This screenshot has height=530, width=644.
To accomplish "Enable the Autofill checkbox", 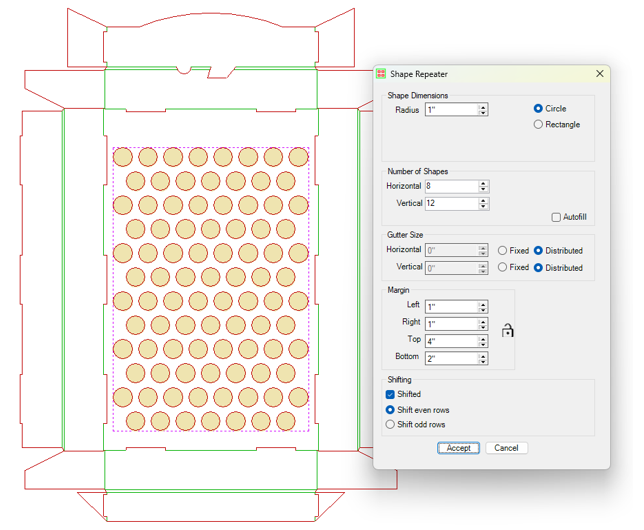I will click(x=556, y=217).
